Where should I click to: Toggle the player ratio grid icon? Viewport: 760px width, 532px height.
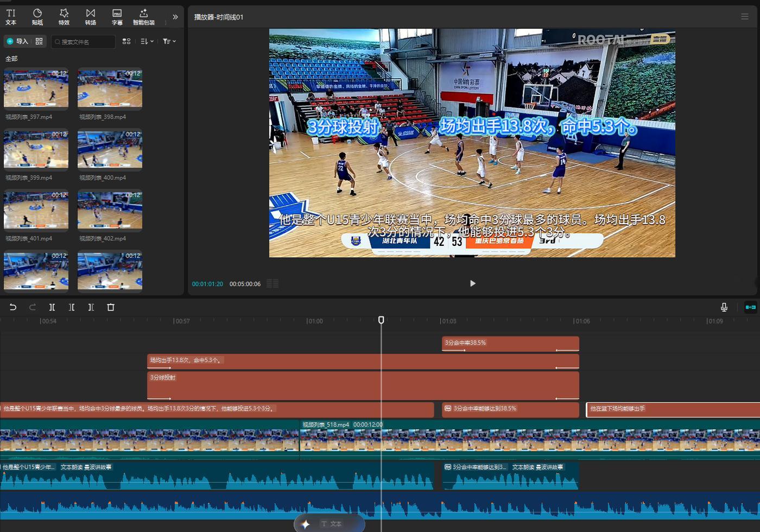coord(273,283)
